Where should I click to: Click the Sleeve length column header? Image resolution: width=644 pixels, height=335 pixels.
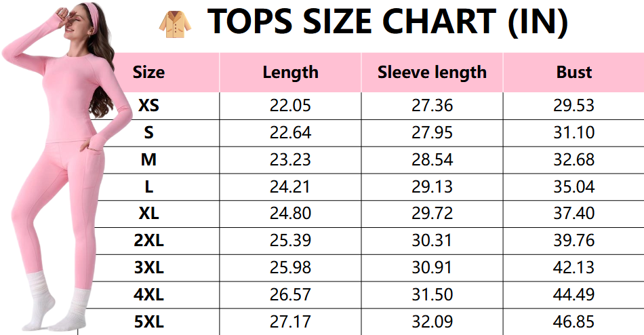click(x=432, y=73)
